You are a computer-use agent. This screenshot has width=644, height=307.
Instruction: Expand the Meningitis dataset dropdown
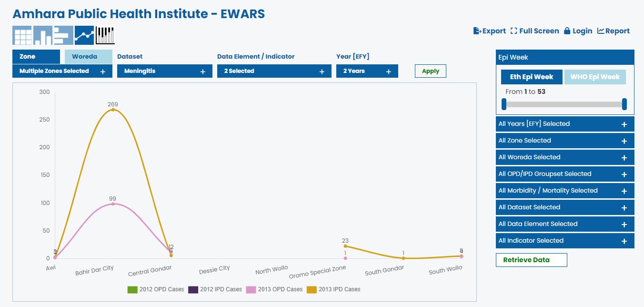[164, 71]
